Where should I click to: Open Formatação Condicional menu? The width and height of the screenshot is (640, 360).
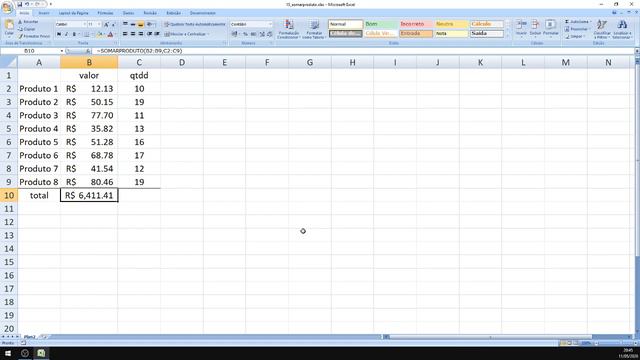(x=288, y=29)
